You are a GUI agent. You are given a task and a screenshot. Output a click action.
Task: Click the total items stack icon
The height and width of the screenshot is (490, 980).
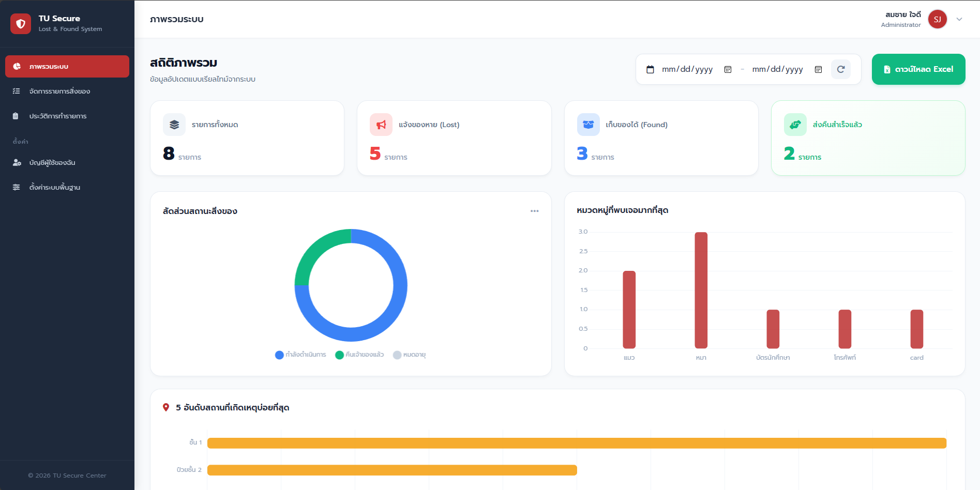click(x=174, y=125)
